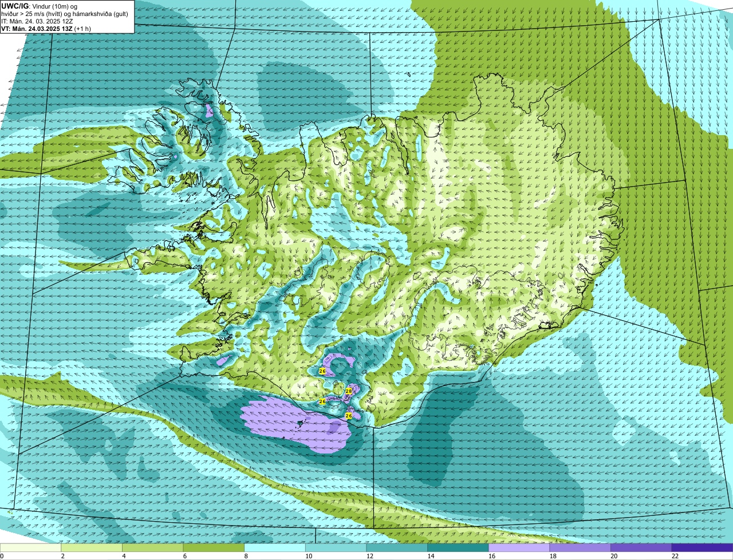Click the scale label '10'
Image resolution: width=733 pixels, height=560 pixels.
(309, 556)
